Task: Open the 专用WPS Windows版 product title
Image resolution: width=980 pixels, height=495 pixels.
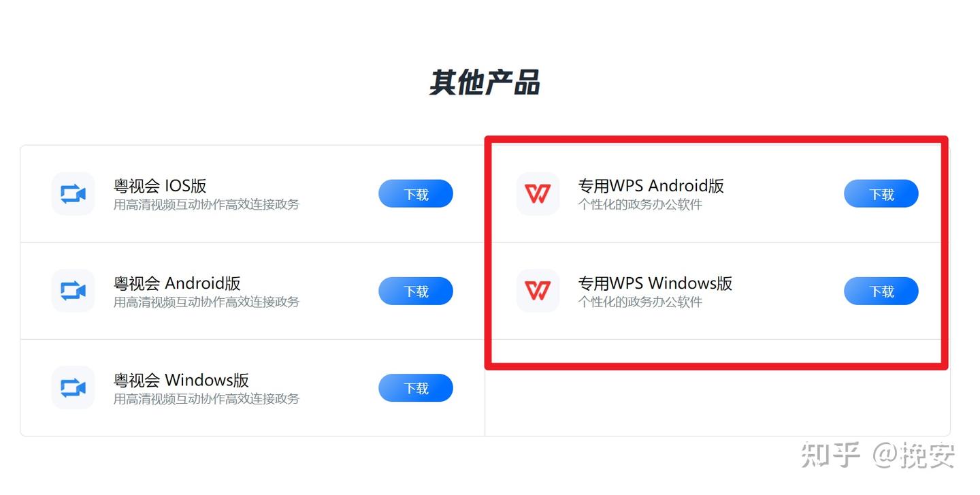Action: [655, 283]
